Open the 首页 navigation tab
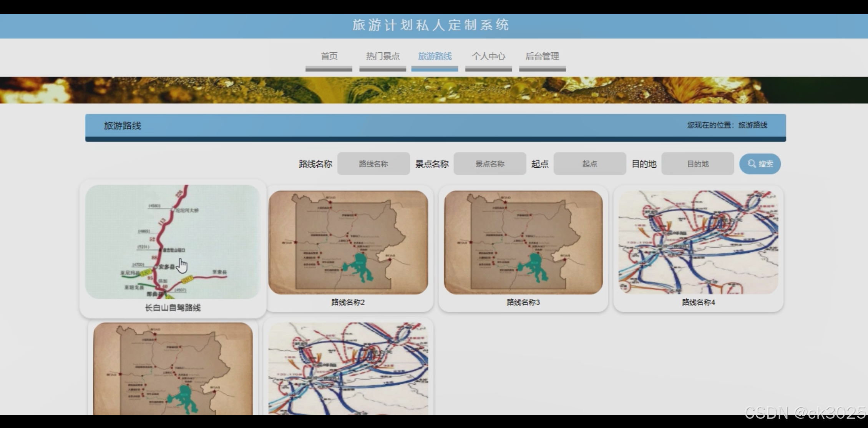This screenshot has height=428, width=868. tap(329, 57)
